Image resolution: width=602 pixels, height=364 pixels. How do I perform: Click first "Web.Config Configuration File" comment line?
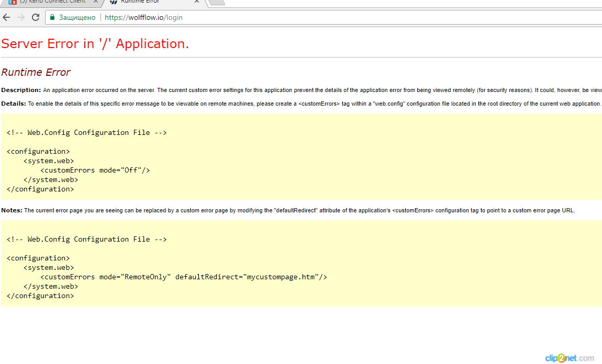tap(87, 133)
